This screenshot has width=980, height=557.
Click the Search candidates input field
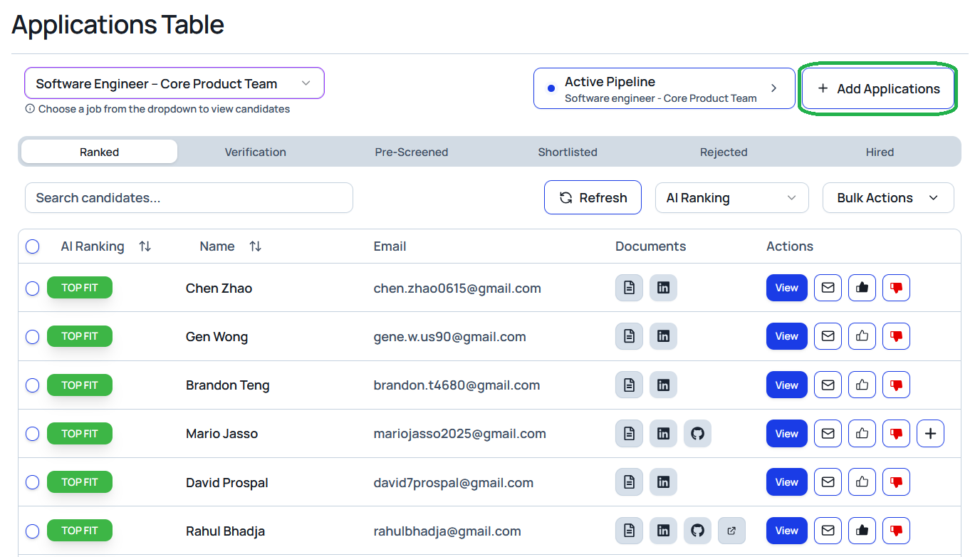click(189, 198)
